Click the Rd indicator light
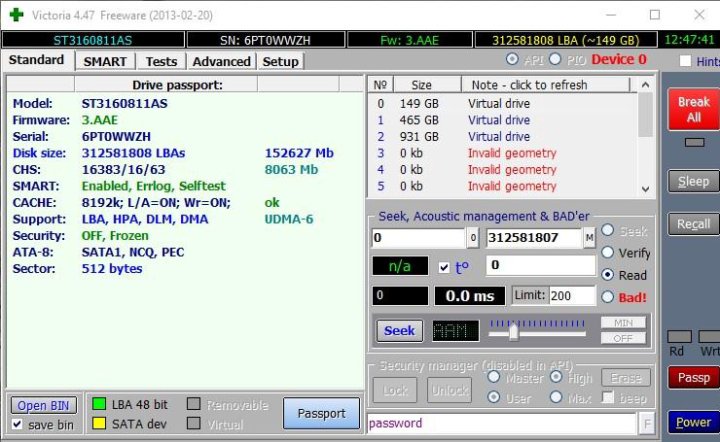Screen dimensions: 720x442 pos(678,337)
